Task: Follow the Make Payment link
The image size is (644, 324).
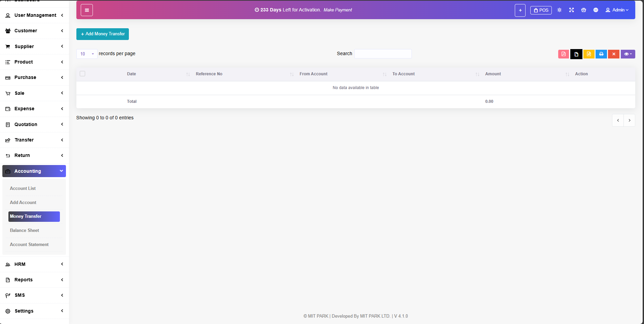Action: click(x=337, y=10)
